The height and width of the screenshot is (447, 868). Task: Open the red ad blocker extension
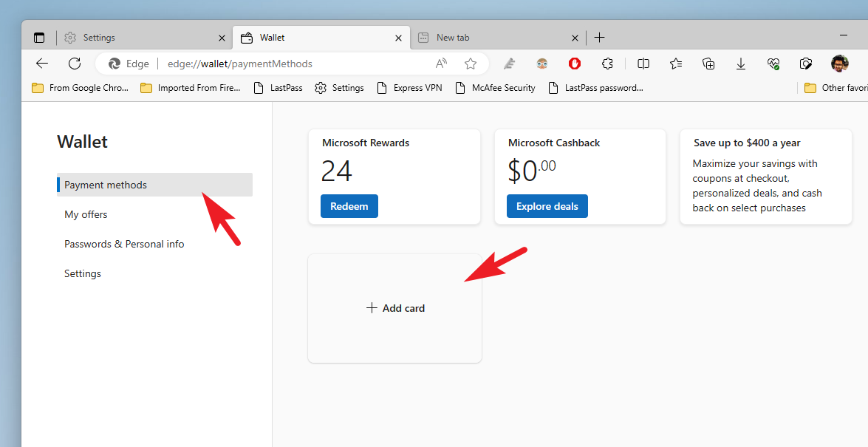pyautogui.click(x=575, y=64)
